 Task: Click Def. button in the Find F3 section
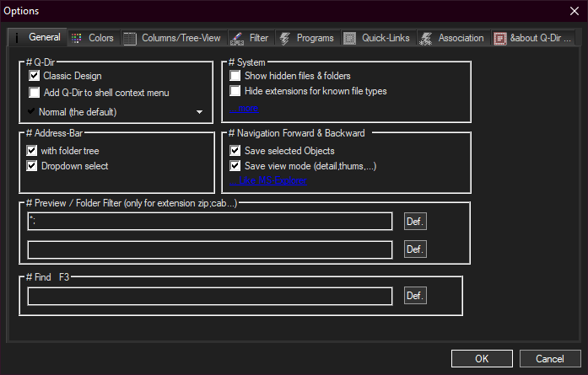415,296
